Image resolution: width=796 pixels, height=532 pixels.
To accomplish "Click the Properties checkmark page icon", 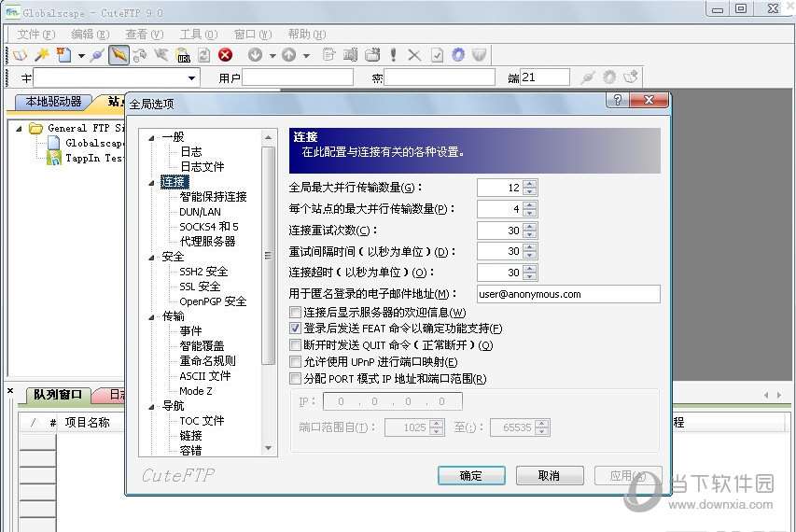I will point(437,55).
